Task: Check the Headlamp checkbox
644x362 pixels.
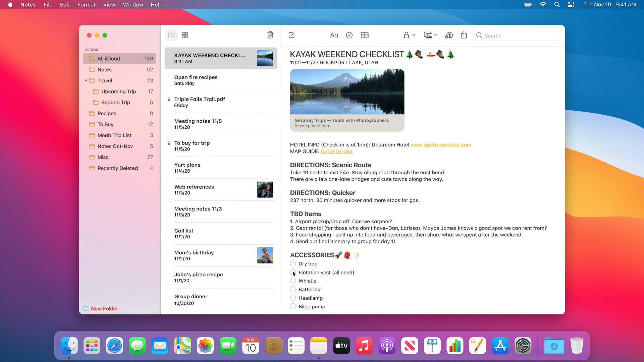Action: (292, 298)
